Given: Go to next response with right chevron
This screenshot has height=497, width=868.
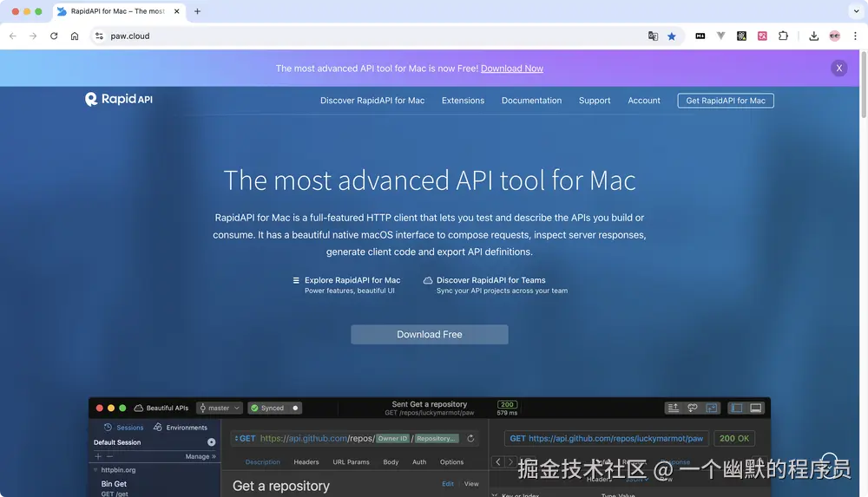Looking at the screenshot, I should pyautogui.click(x=510, y=461).
